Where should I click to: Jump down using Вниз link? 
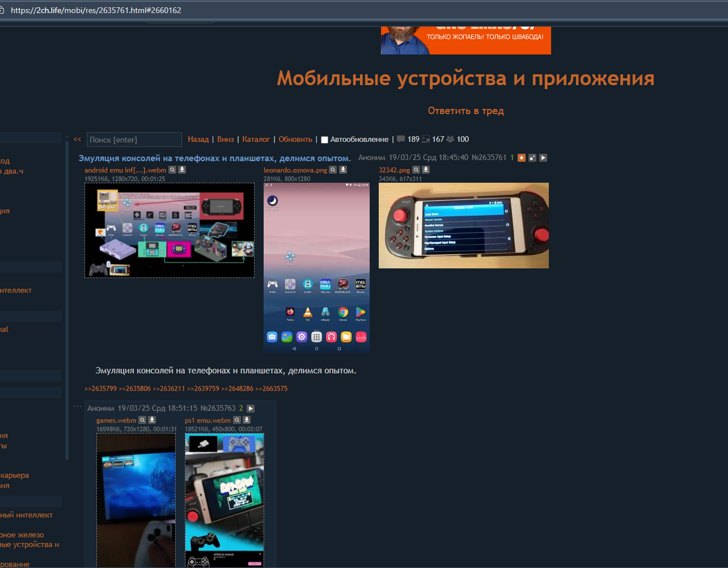(225, 140)
